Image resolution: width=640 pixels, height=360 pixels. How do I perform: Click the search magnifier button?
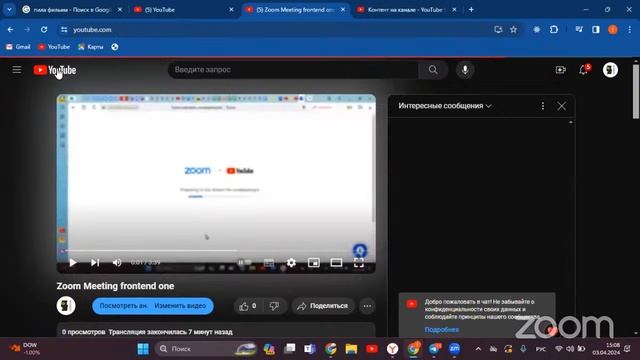click(433, 70)
